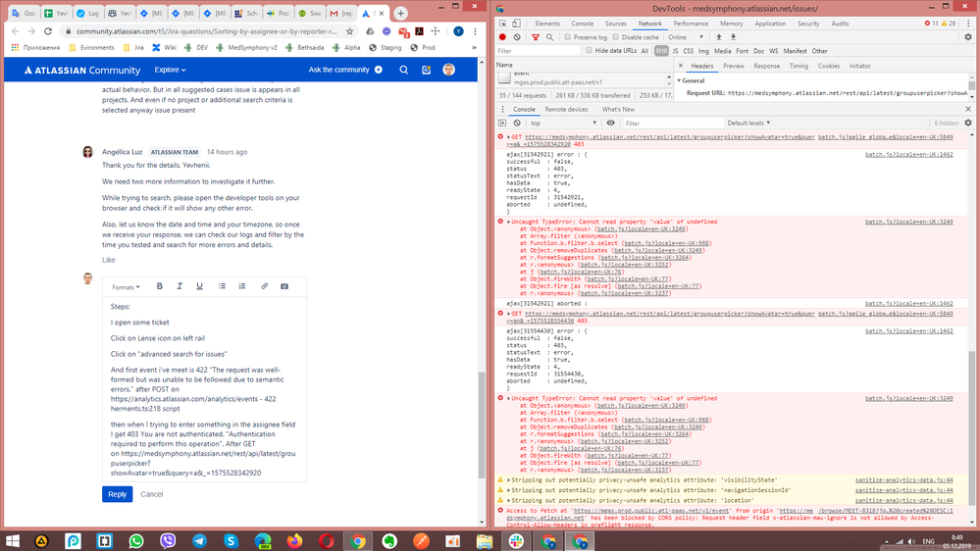The width and height of the screenshot is (980, 551).
Task: Show more bookmarks with the double chevron
Action: (474, 47)
